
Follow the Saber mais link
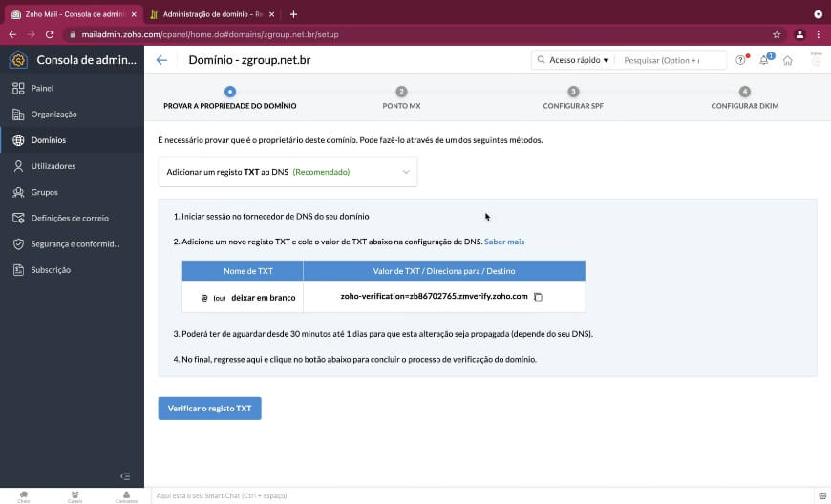(x=504, y=241)
